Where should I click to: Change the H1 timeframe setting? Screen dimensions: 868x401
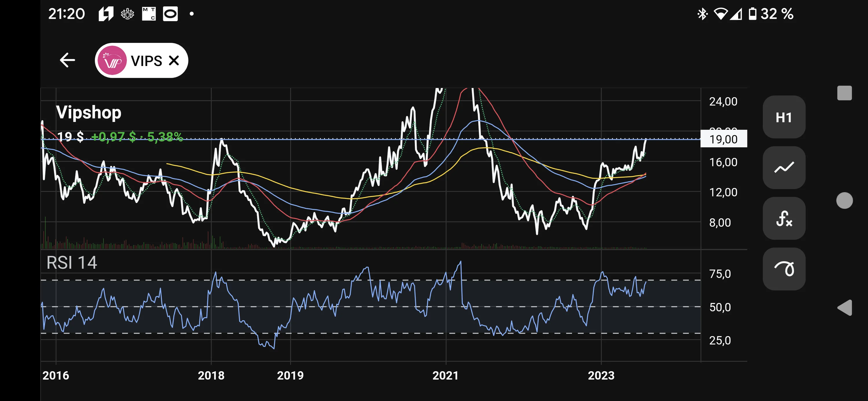[x=784, y=117]
